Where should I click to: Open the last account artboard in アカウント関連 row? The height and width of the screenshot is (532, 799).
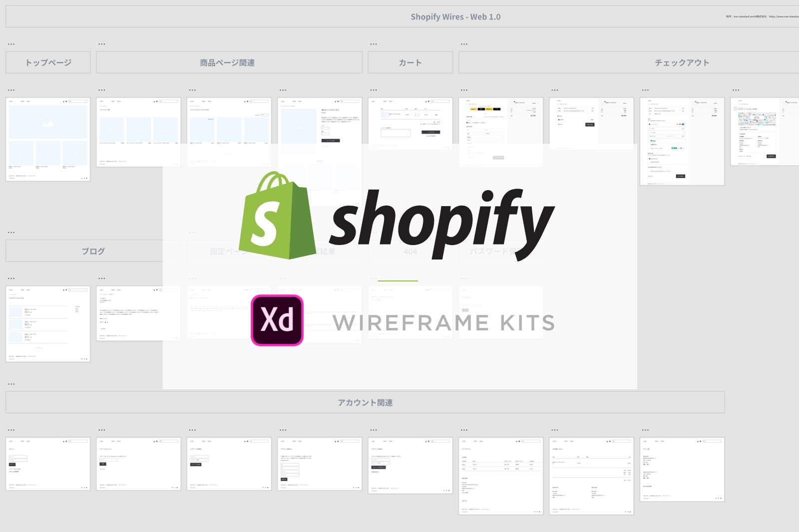[682, 470]
